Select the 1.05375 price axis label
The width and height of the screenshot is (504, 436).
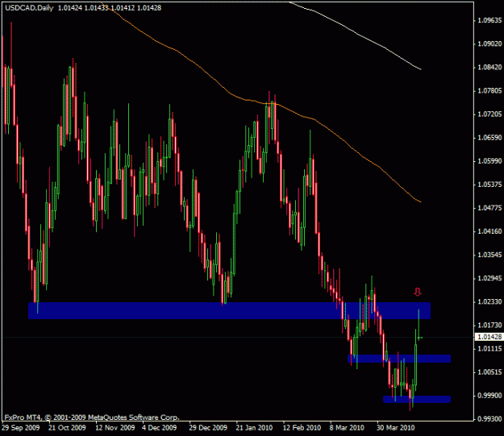coord(489,185)
